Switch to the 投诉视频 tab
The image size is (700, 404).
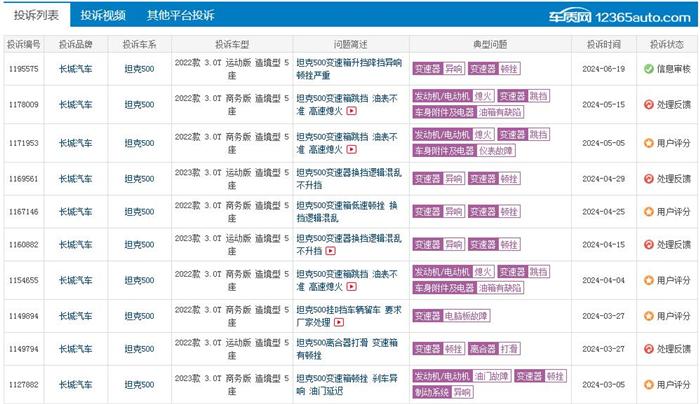tap(103, 15)
